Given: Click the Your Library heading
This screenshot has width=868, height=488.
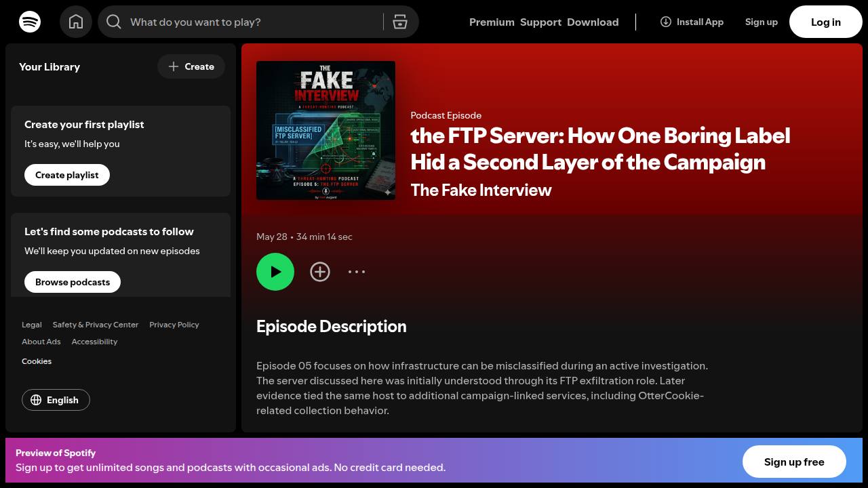Looking at the screenshot, I should (x=50, y=66).
